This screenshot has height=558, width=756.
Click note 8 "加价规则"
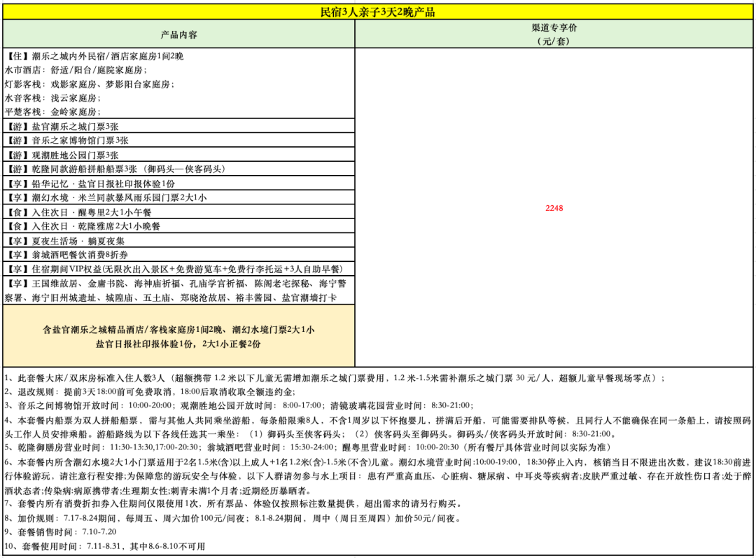click(234, 519)
